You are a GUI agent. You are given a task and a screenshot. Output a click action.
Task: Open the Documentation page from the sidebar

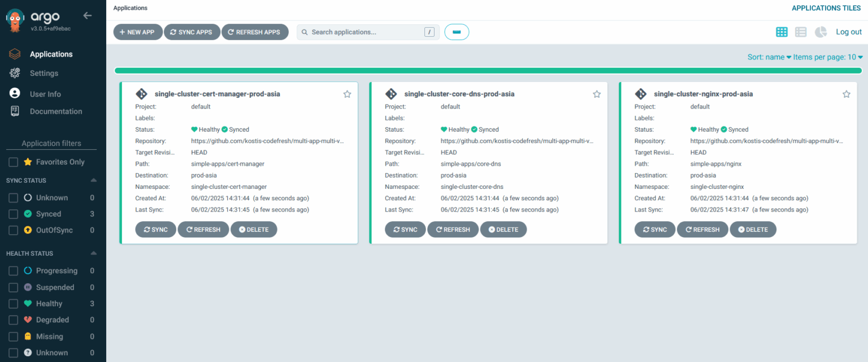pos(55,111)
